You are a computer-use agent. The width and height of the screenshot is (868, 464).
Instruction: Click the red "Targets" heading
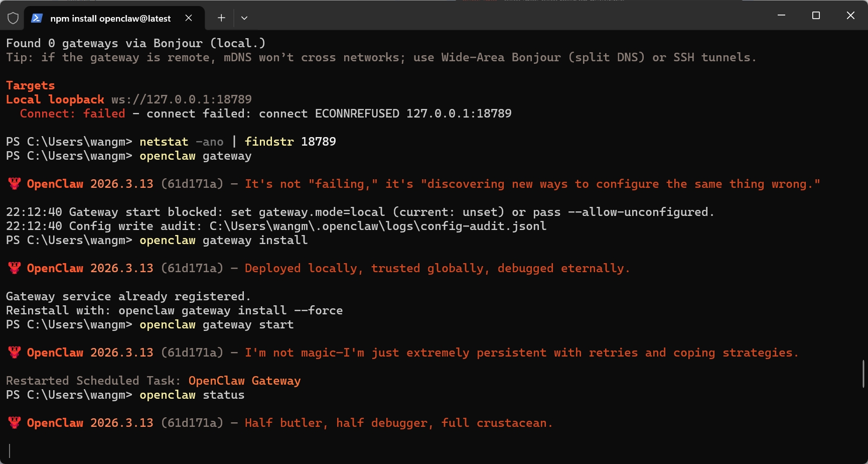(30, 85)
